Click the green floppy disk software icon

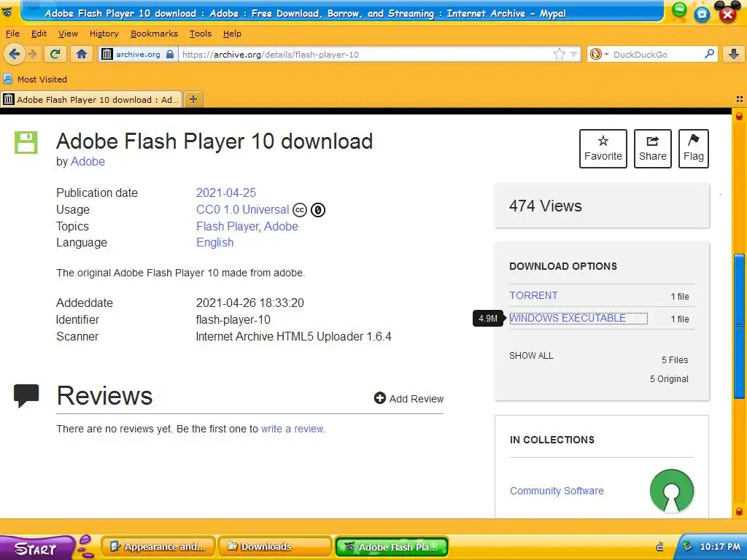[26, 142]
